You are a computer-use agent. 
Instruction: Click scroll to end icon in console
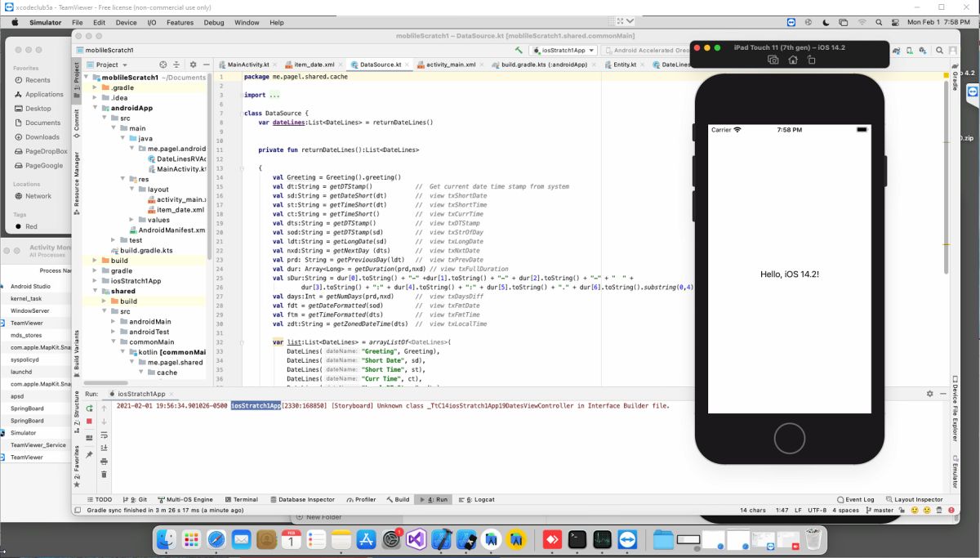104,448
